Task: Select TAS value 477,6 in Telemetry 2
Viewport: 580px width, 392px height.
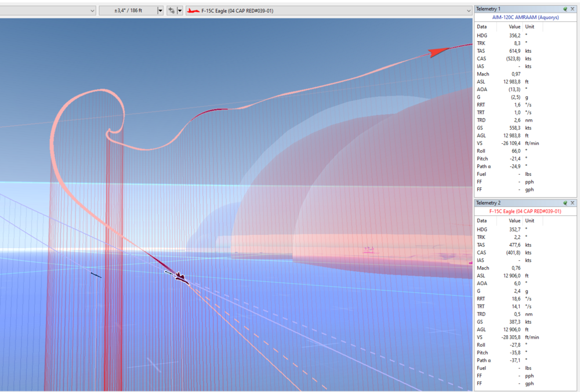Action: pyautogui.click(x=514, y=245)
